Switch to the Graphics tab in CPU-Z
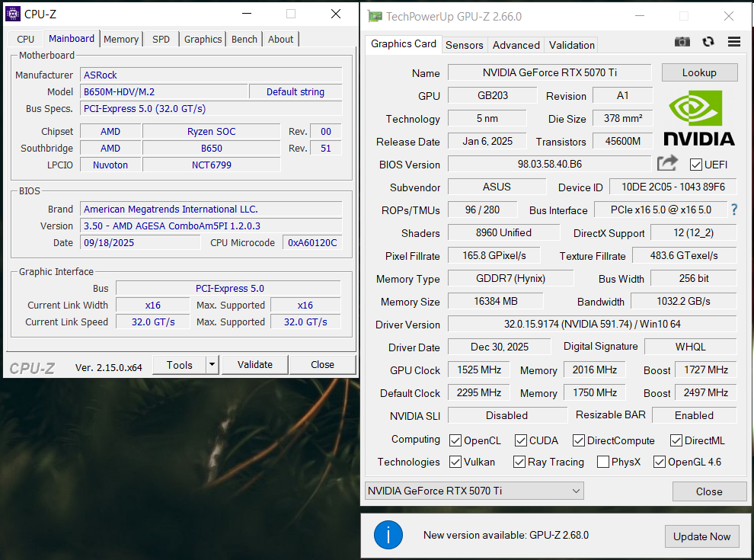Viewport: 754px width, 560px height. [x=203, y=39]
